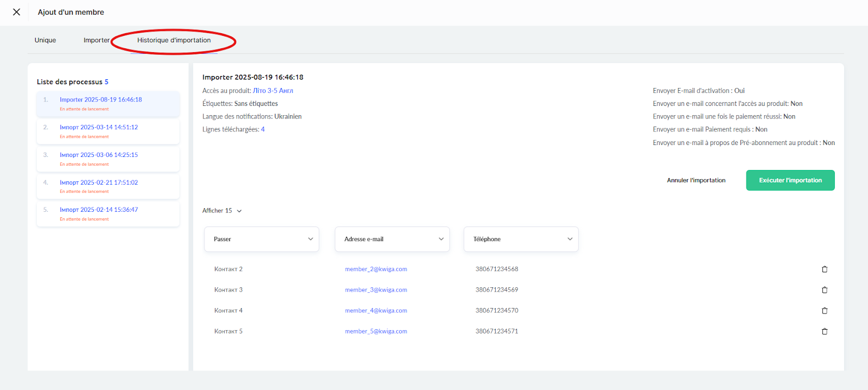Delete the Контакт 2 row
The image size is (868, 390).
pyautogui.click(x=825, y=269)
